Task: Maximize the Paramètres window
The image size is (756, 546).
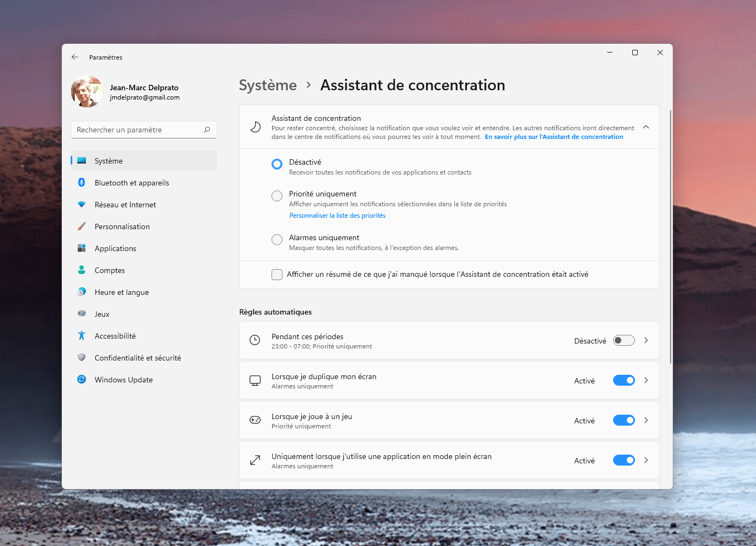Action: [x=635, y=53]
